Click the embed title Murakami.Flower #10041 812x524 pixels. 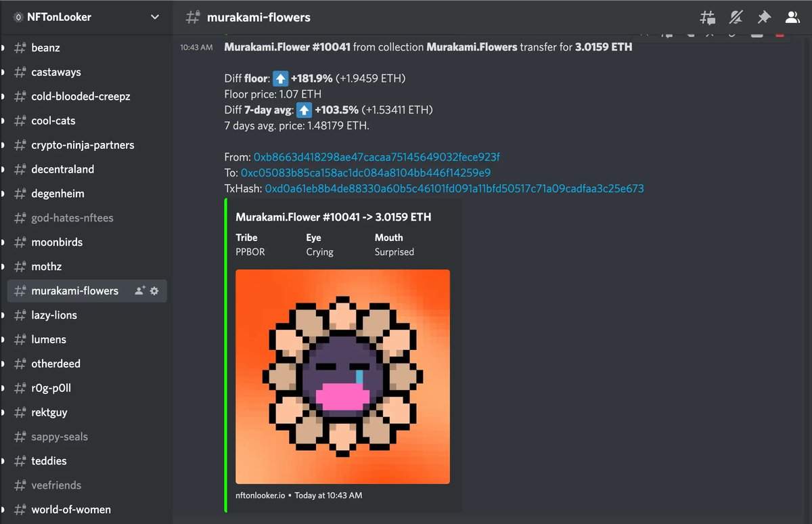pyautogui.click(x=334, y=217)
